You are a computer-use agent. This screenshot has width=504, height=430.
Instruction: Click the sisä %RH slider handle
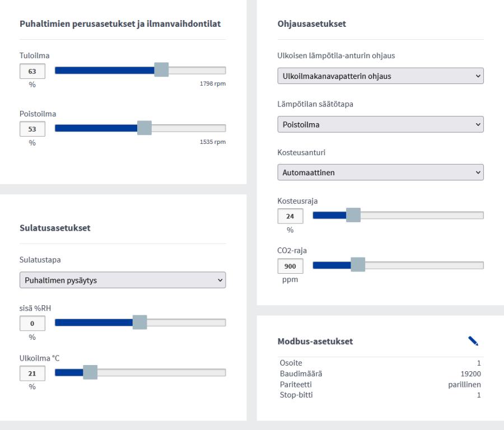point(140,322)
